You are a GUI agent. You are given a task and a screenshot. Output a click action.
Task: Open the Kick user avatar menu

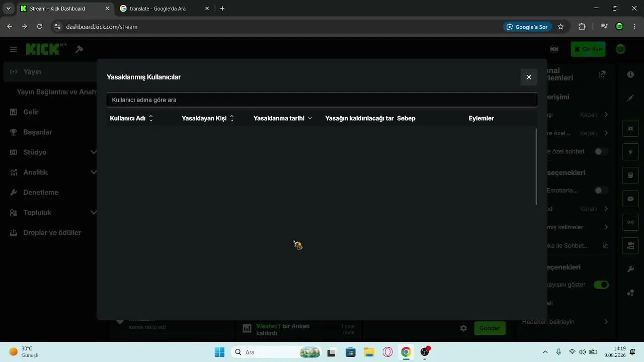[621, 49]
